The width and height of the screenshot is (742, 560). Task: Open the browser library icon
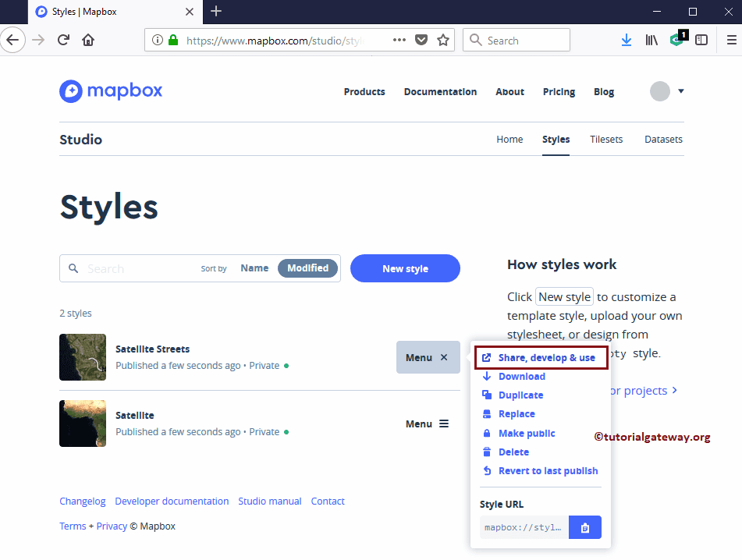tap(651, 41)
